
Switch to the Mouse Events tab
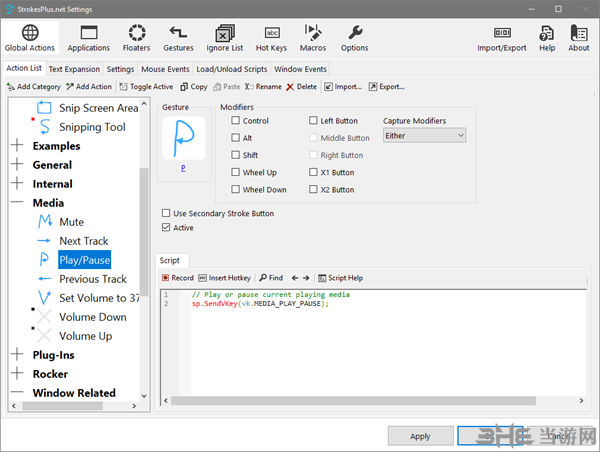point(165,69)
